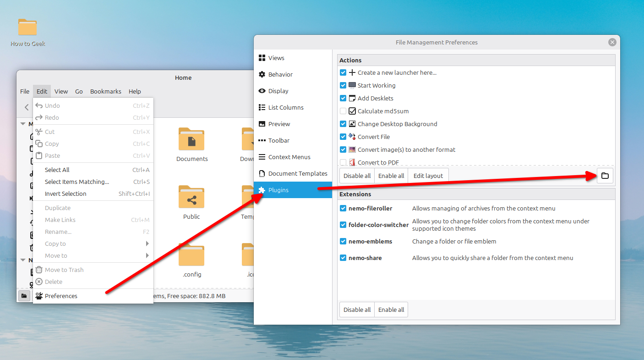Uncheck Create a new launcher here action
The image size is (644, 360).
(343, 72)
